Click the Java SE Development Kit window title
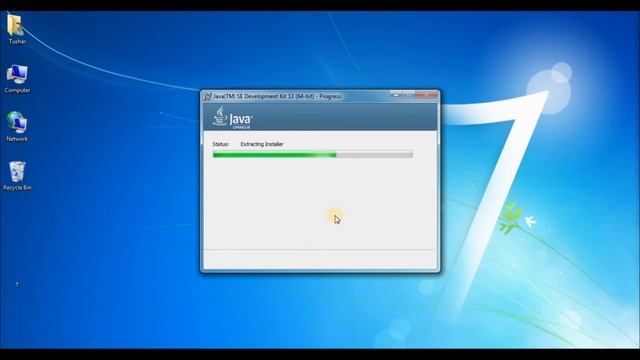This screenshot has width=640, height=360. click(277, 96)
